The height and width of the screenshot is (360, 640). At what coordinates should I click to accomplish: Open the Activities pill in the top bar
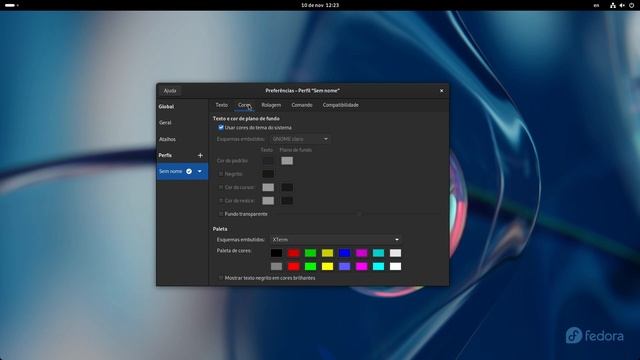tap(11, 5)
